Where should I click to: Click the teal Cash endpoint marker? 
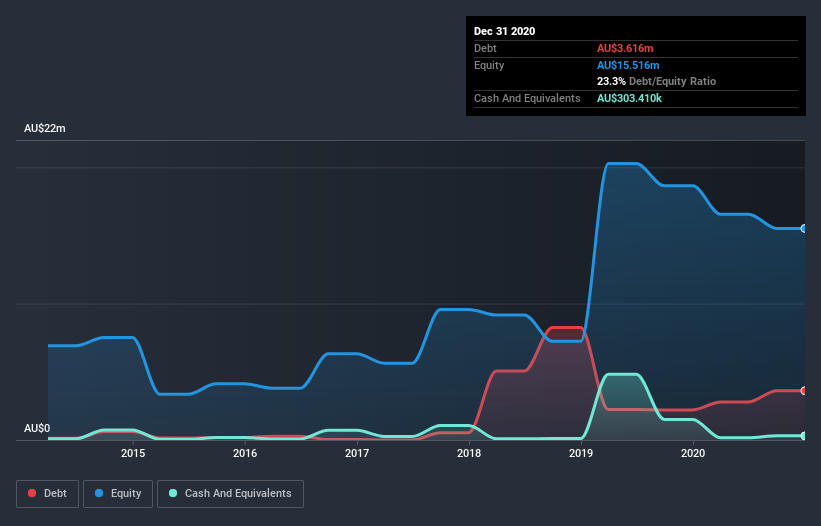(x=804, y=435)
